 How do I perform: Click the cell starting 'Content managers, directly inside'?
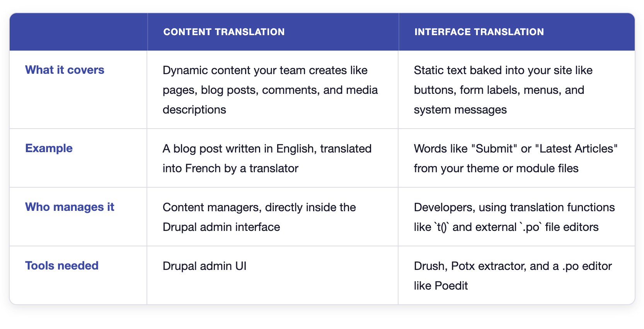click(273, 217)
